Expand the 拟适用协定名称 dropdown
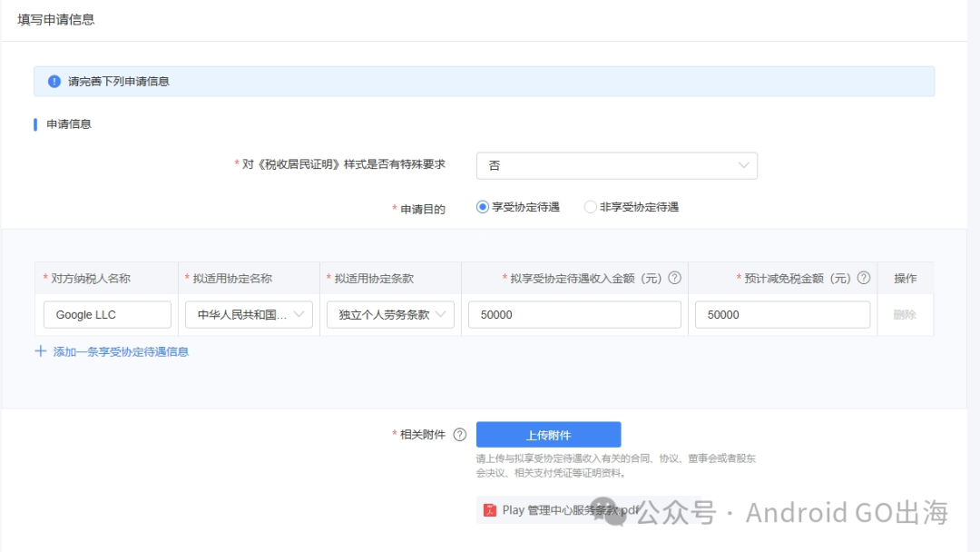The image size is (980, 552). [x=249, y=314]
